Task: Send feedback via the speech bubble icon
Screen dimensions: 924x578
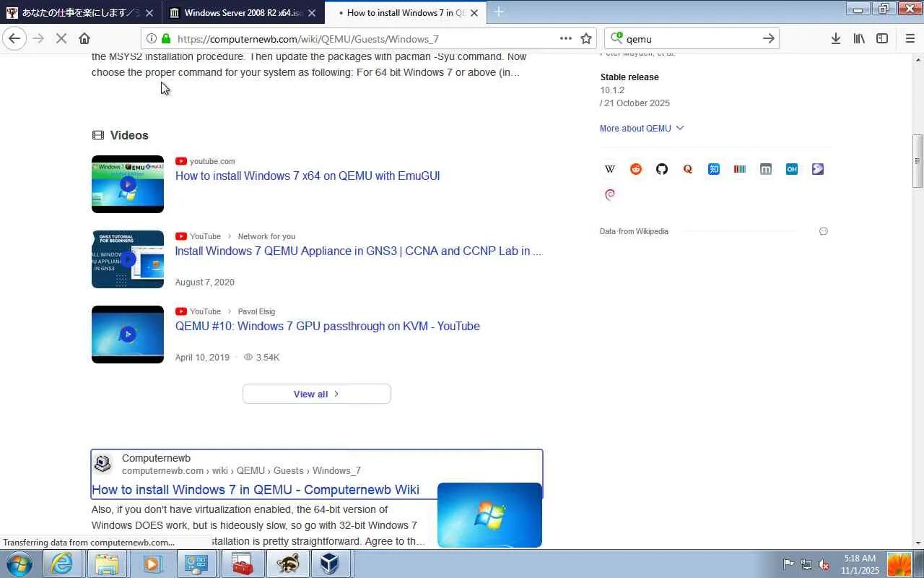Action: (824, 231)
